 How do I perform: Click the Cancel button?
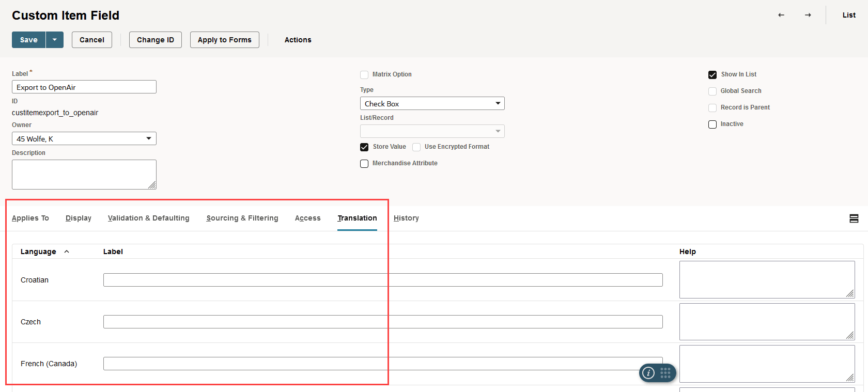92,40
